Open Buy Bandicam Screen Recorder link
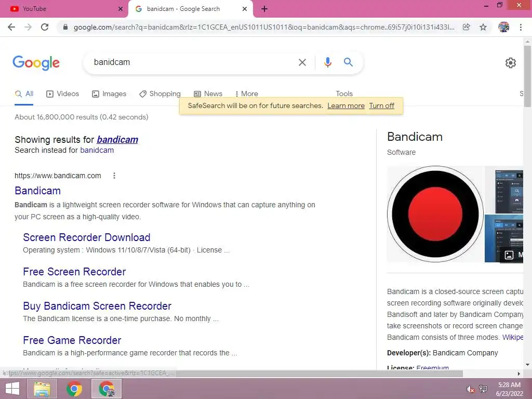The height and width of the screenshot is (399, 532). click(97, 306)
